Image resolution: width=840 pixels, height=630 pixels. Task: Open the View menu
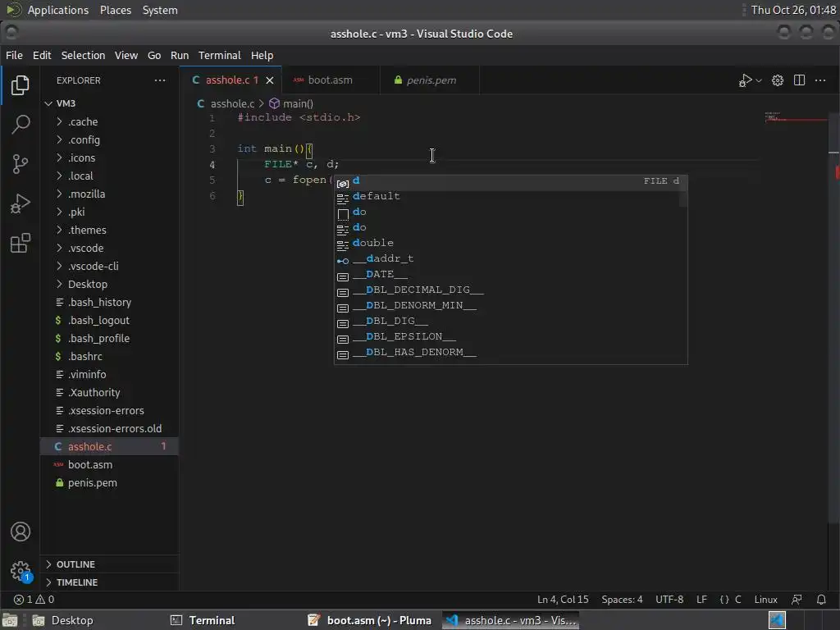coord(126,55)
